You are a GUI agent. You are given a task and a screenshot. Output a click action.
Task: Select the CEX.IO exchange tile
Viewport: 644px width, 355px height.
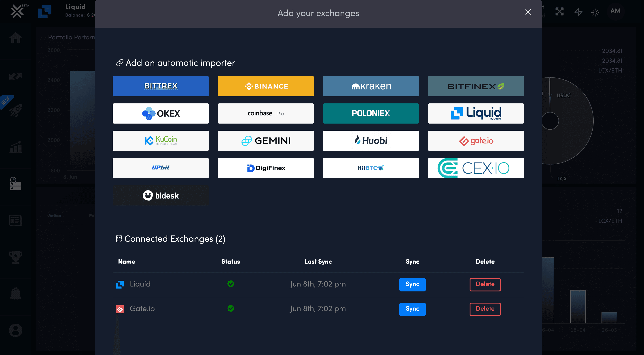pos(475,168)
